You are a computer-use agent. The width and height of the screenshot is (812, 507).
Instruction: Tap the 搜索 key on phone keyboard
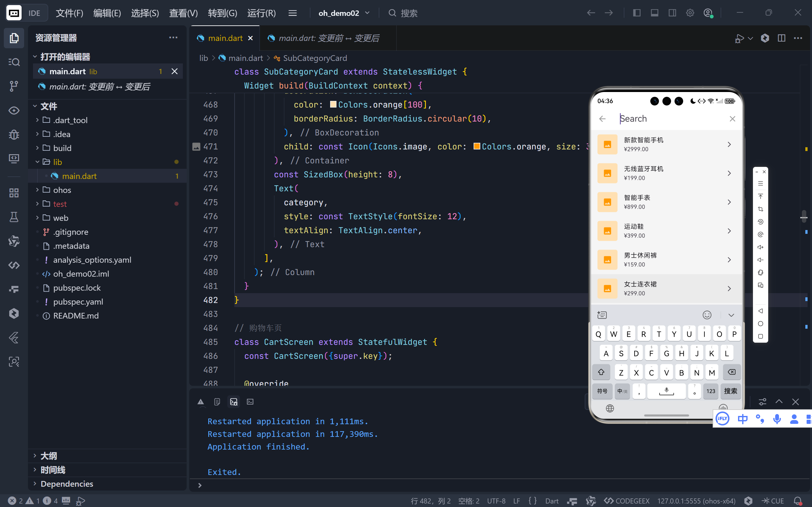730,391
